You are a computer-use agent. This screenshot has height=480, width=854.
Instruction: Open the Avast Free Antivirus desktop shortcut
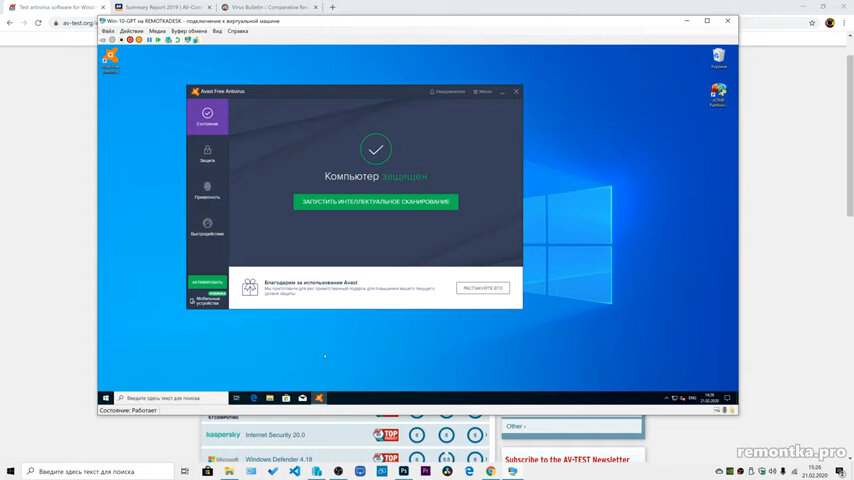[x=111, y=60]
